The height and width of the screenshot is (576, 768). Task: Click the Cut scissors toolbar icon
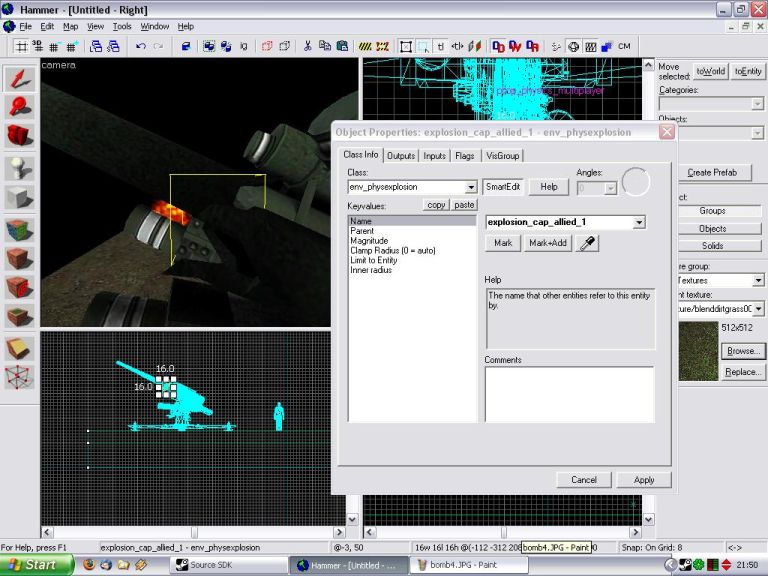pyautogui.click(x=308, y=47)
